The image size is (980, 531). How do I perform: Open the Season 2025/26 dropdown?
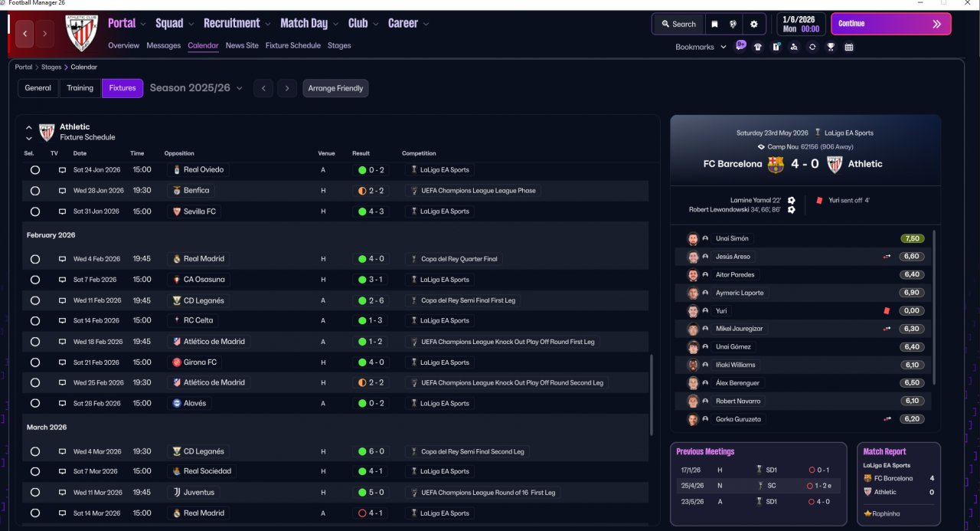point(196,88)
